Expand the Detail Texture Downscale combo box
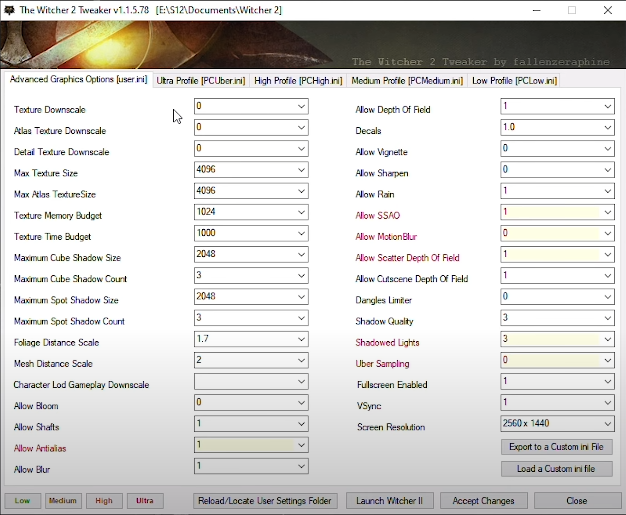This screenshot has width=626, height=515. [251, 149]
